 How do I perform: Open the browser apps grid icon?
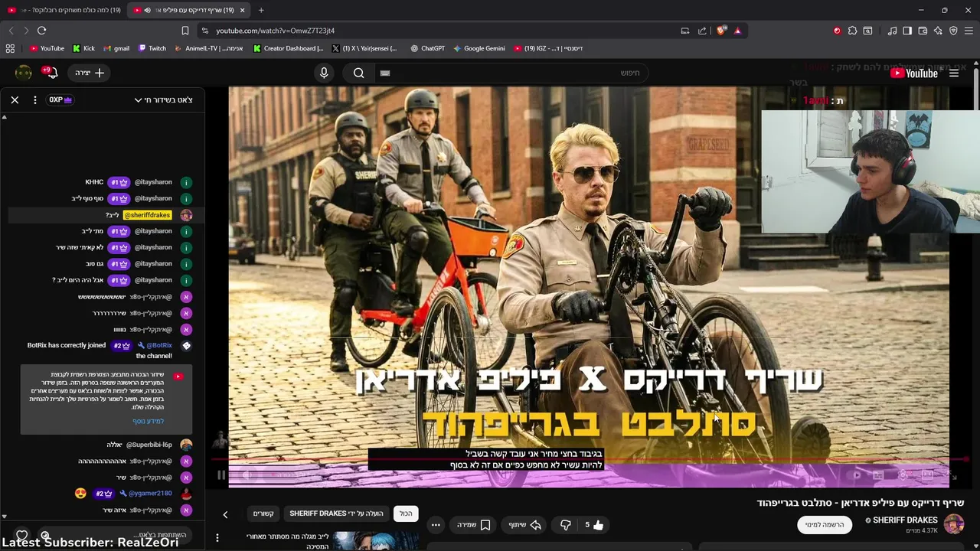(x=10, y=48)
